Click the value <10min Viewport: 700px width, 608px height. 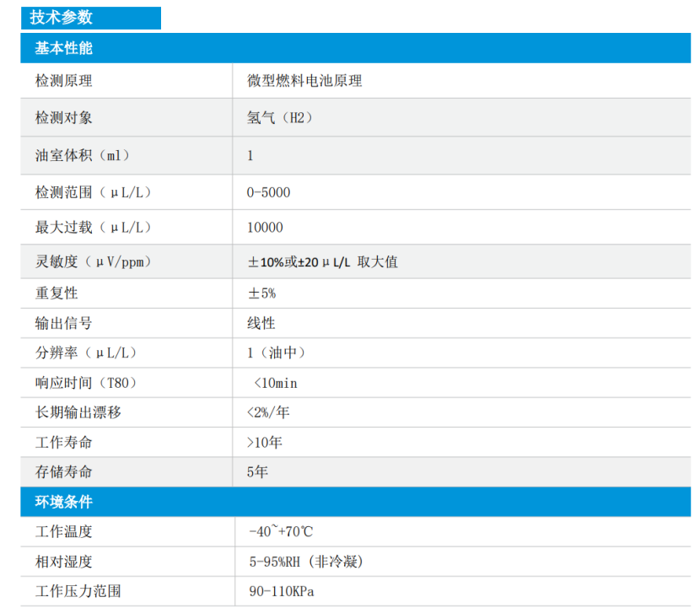coord(276,383)
